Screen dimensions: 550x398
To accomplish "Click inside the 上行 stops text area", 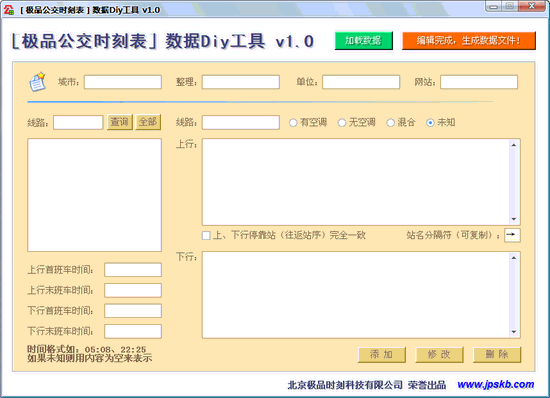I will click(x=356, y=182).
